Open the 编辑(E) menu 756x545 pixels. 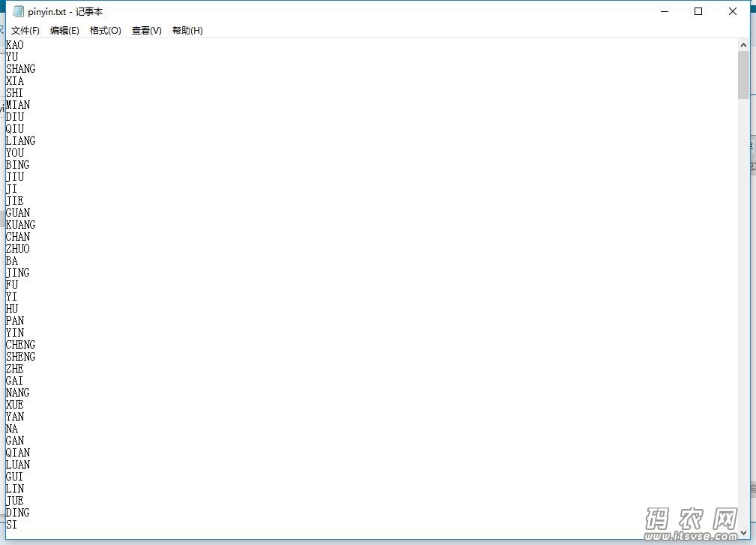click(x=64, y=31)
